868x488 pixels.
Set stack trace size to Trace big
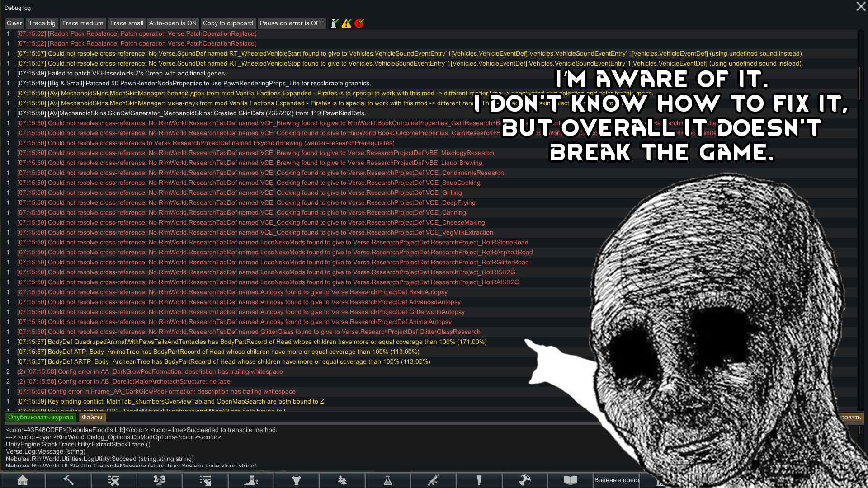pos(42,23)
